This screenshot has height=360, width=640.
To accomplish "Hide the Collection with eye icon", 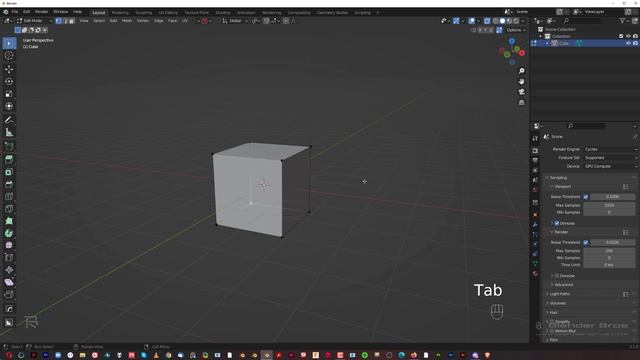I will coord(628,36).
